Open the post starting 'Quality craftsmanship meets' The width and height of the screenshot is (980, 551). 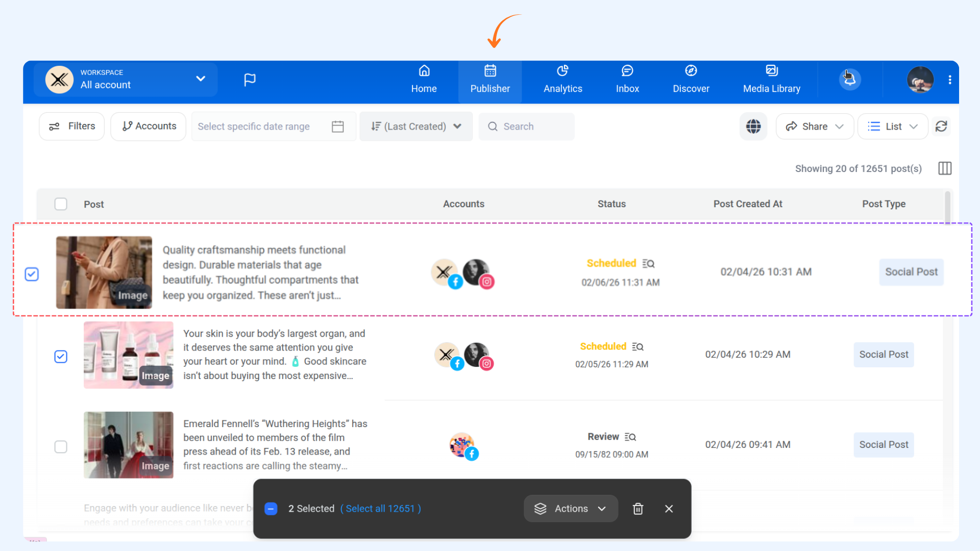261,272
